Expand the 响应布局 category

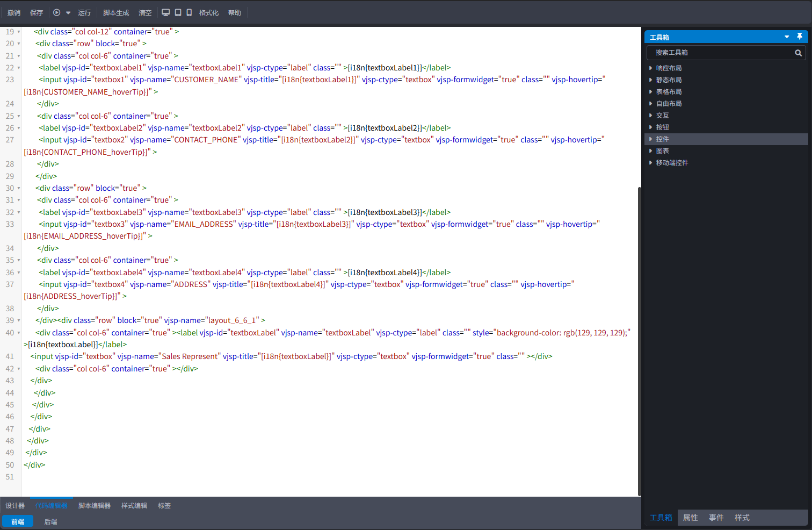(x=669, y=68)
